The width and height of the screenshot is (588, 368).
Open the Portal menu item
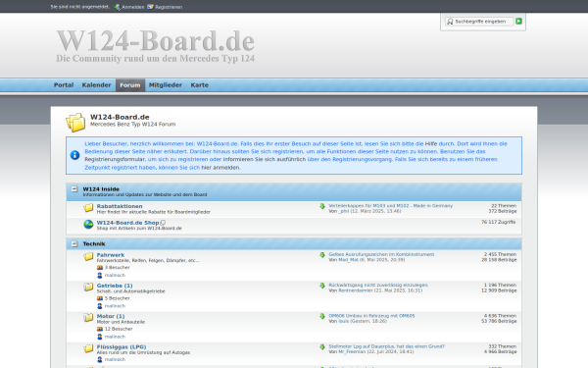(x=64, y=85)
